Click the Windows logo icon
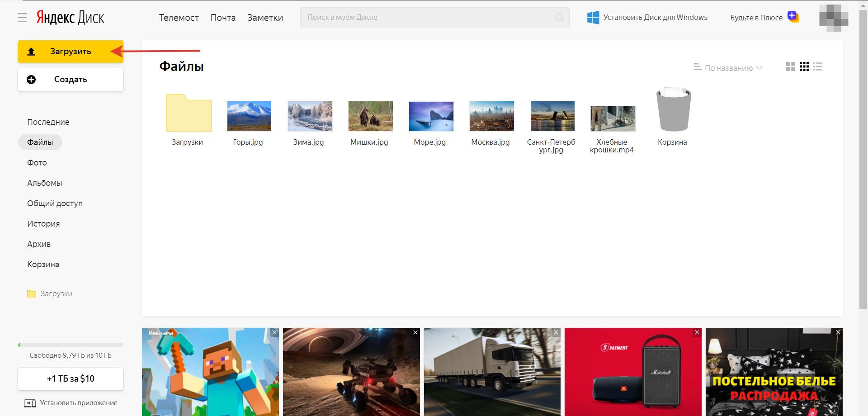This screenshot has height=416, width=868. (593, 18)
